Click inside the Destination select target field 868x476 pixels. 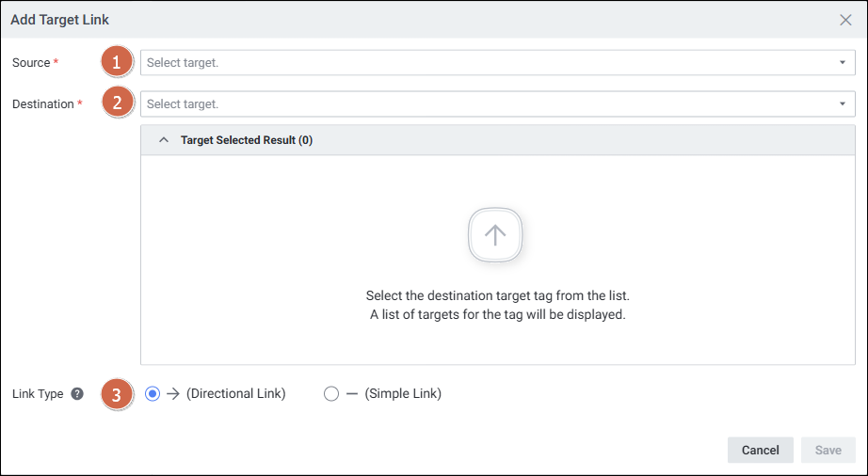471,103
